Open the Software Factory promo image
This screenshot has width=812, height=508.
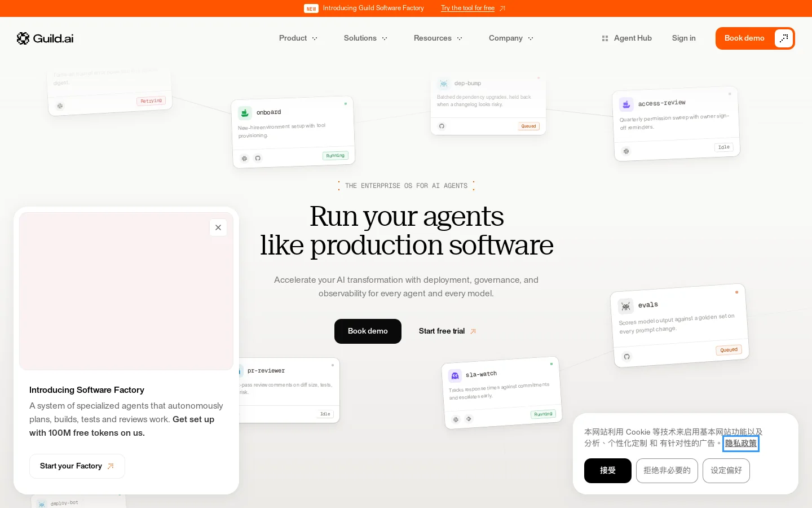pyautogui.click(x=126, y=291)
